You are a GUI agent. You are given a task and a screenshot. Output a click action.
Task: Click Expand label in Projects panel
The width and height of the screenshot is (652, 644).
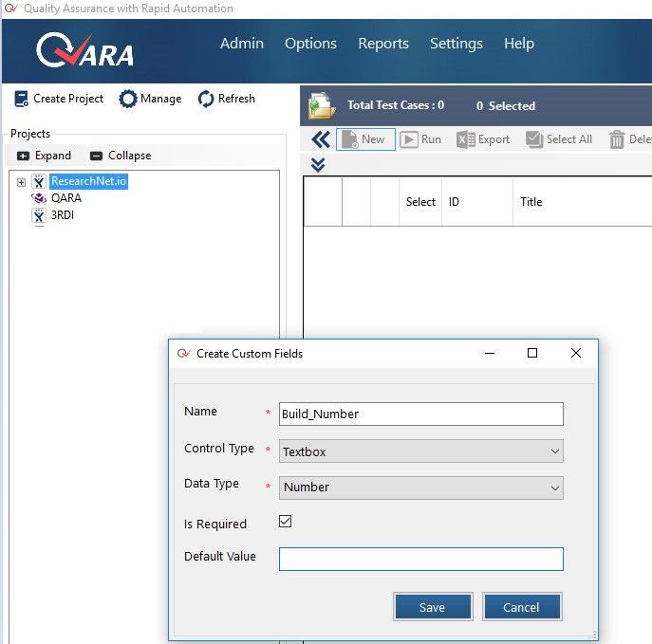coord(53,156)
